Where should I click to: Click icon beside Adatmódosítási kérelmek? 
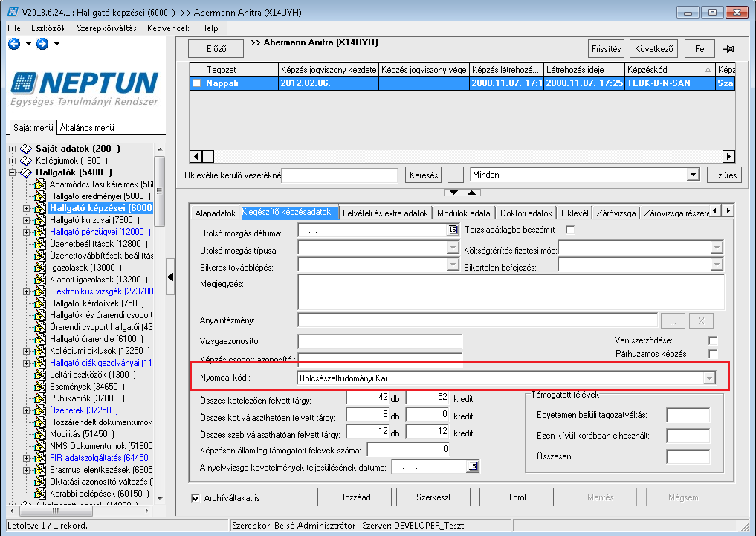40,184
